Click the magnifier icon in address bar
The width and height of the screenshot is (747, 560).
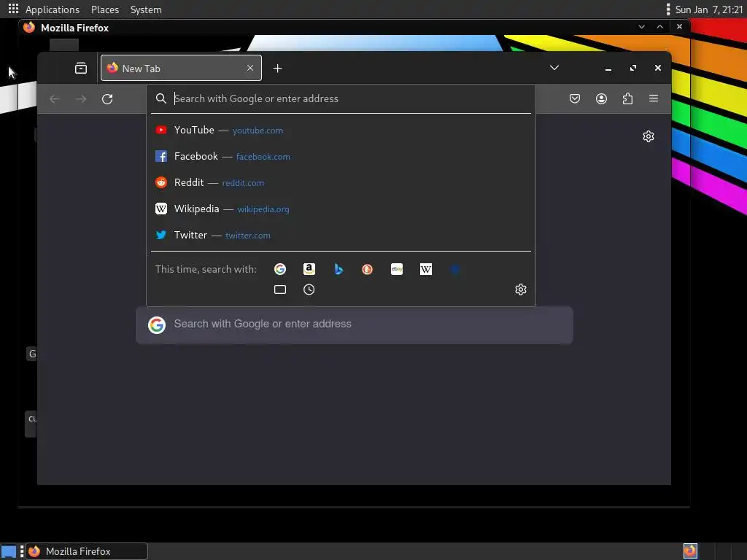[x=161, y=98]
